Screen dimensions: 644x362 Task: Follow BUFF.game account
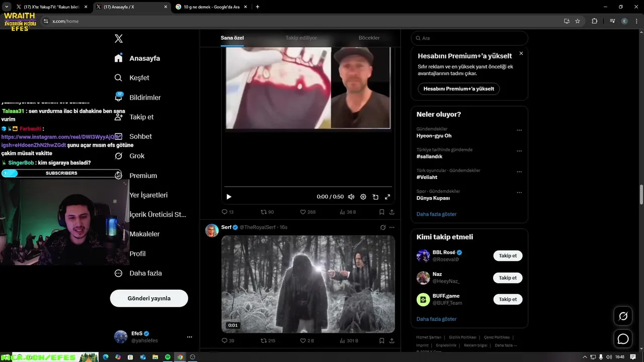pyautogui.click(x=508, y=299)
